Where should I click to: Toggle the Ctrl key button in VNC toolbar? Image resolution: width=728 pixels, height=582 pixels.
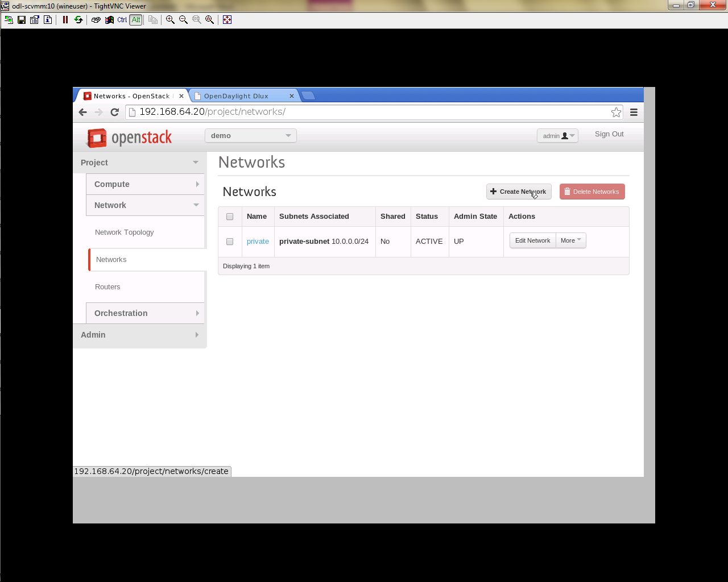pos(122,19)
